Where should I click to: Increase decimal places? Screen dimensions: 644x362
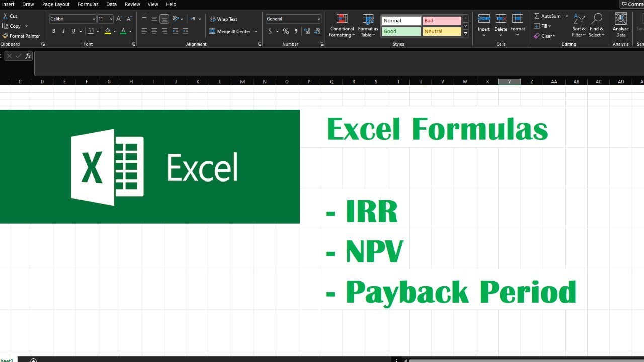click(x=306, y=31)
